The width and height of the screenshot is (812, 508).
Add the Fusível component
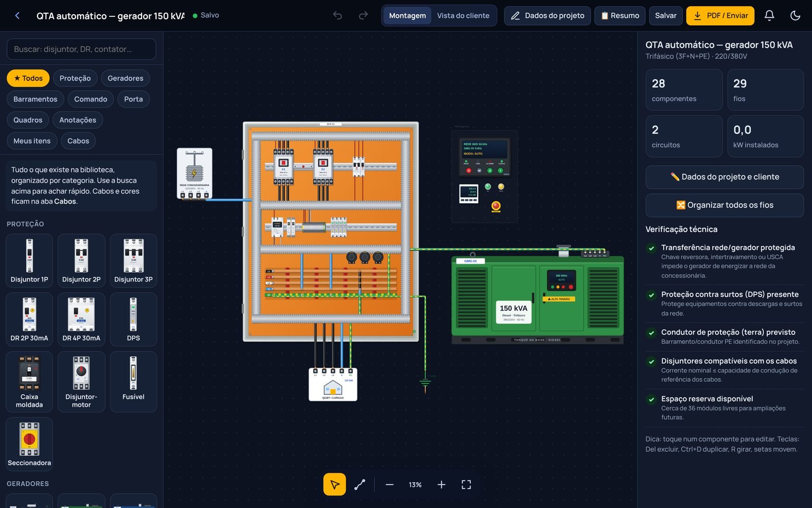click(133, 382)
